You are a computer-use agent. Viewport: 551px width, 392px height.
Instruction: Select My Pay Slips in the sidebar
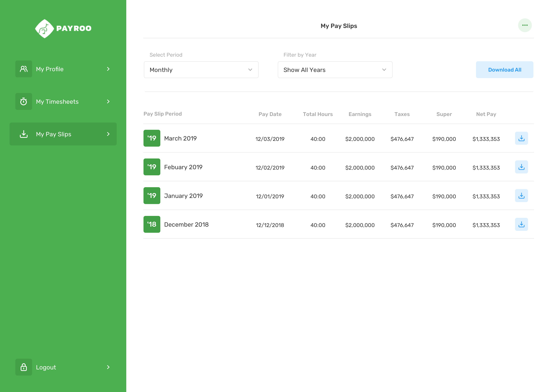(x=63, y=134)
